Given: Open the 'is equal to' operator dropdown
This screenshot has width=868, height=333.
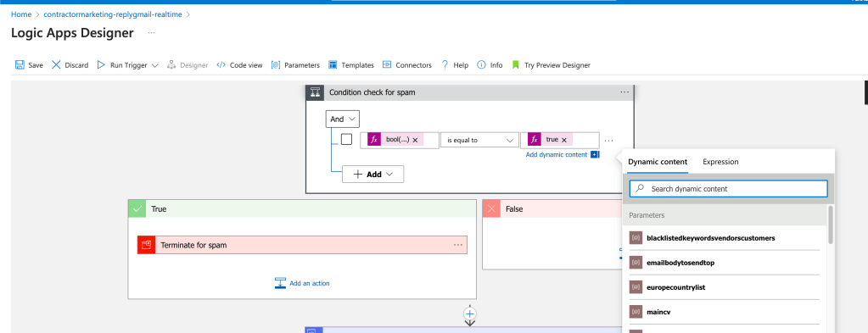Looking at the screenshot, I should click(479, 141).
